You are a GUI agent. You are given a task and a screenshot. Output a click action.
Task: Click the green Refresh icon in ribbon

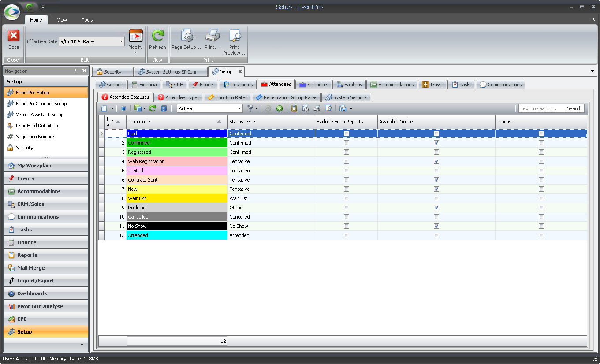click(x=157, y=36)
